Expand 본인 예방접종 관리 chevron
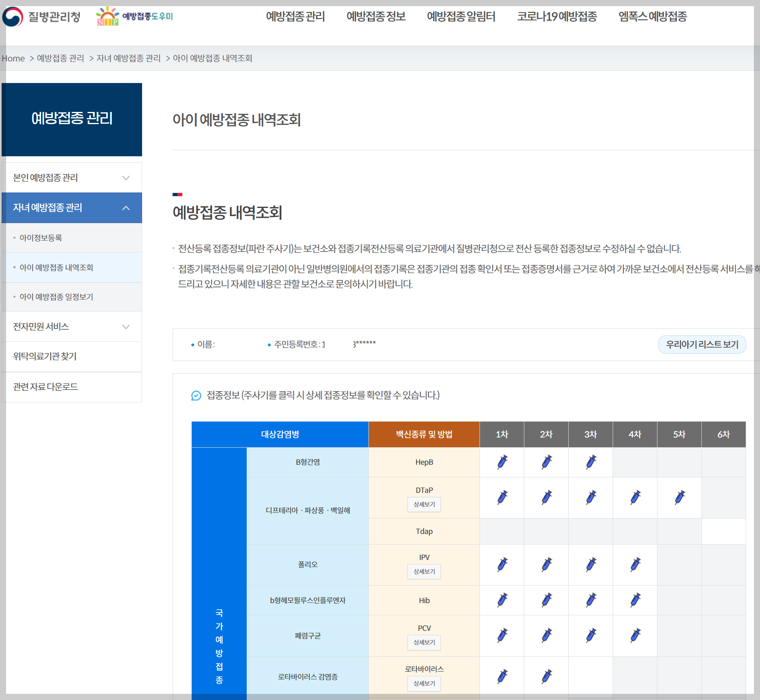The height and width of the screenshot is (700, 760). [126, 178]
